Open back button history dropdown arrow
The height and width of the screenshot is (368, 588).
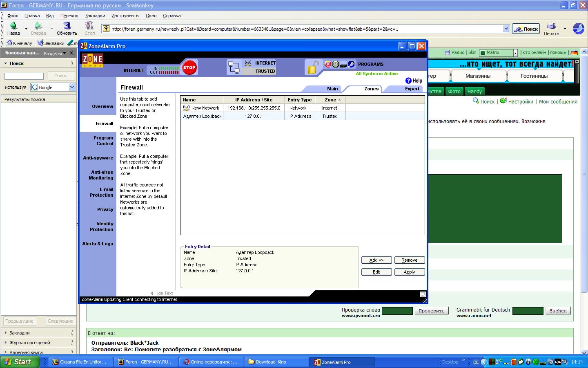point(26,29)
